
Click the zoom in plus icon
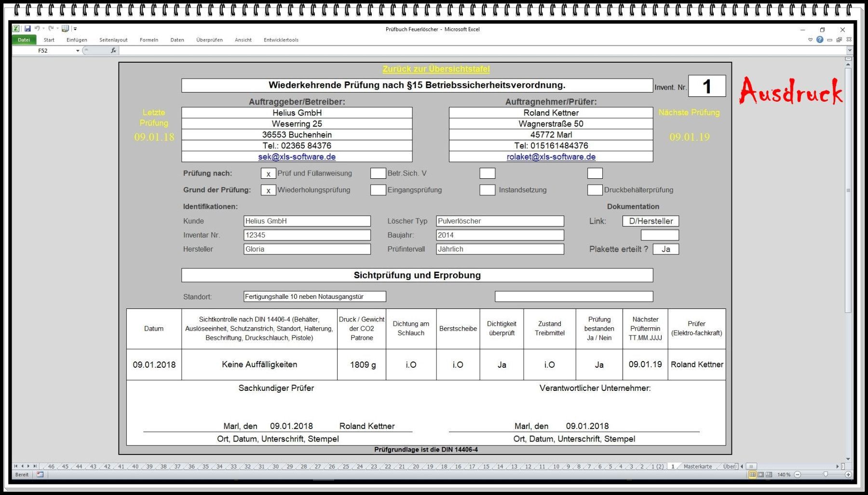(848, 475)
